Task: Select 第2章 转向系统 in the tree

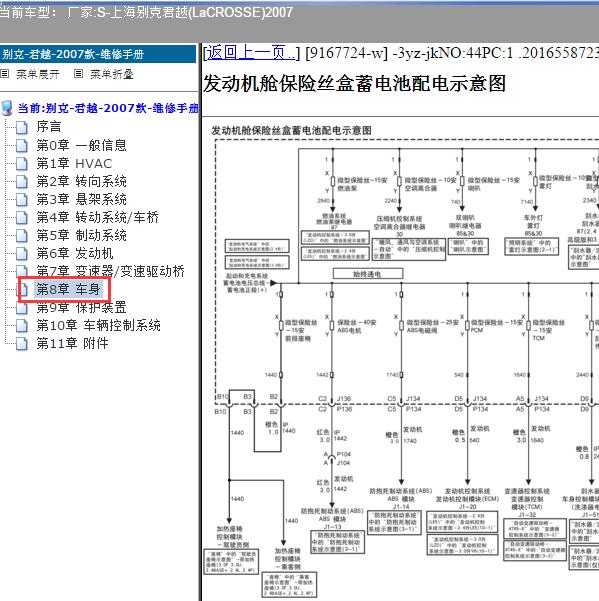Action: pyautogui.click(x=81, y=181)
